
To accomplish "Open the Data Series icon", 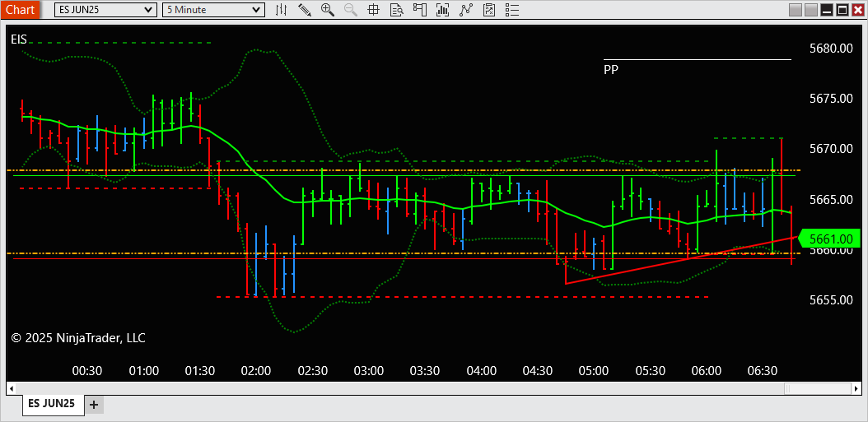I will [442, 9].
